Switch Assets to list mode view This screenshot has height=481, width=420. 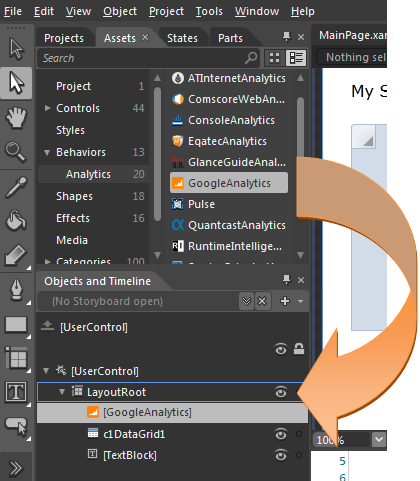click(296, 58)
